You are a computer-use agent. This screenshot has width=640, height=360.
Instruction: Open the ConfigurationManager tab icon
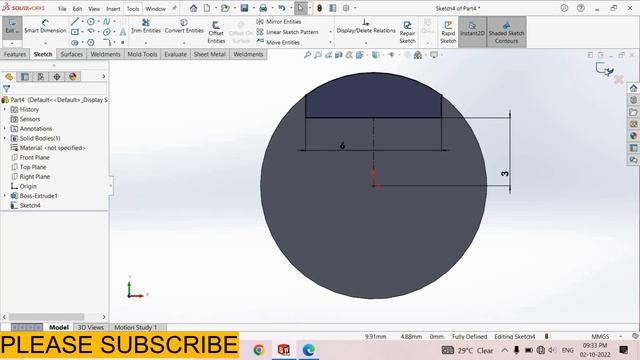pyautogui.click(x=41, y=76)
